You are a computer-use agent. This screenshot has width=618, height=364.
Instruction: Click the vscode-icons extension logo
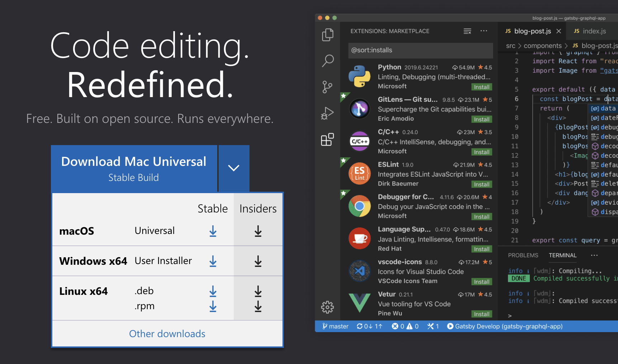coord(360,271)
